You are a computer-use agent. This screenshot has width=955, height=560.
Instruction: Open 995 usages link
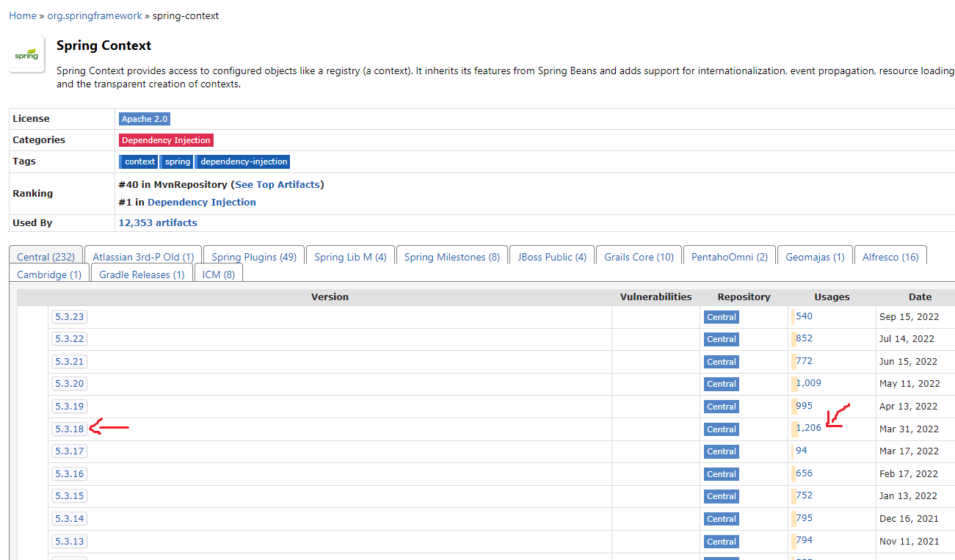[x=804, y=406]
